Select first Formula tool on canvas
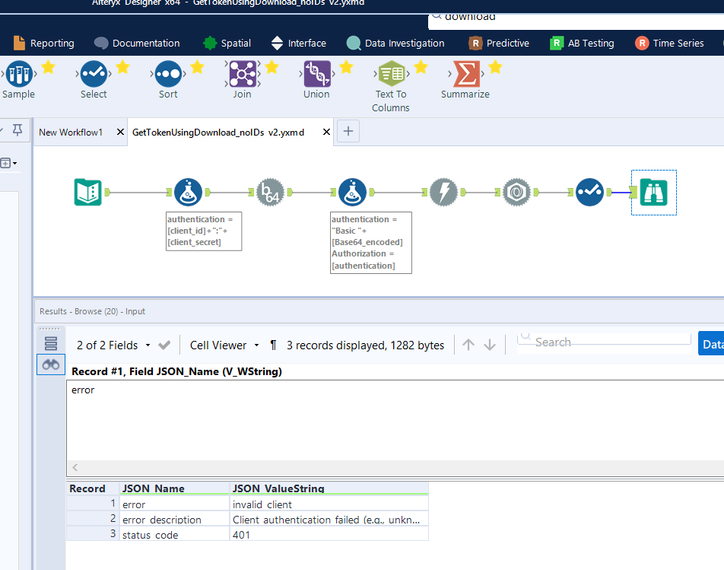This screenshot has height=570, width=724. tap(188, 192)
